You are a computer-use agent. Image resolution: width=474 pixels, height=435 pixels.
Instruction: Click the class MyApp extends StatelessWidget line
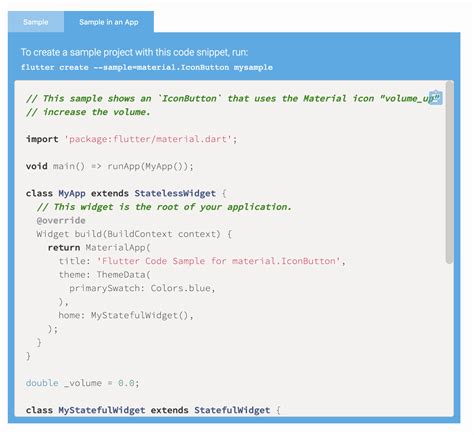(x=126, y=193)
